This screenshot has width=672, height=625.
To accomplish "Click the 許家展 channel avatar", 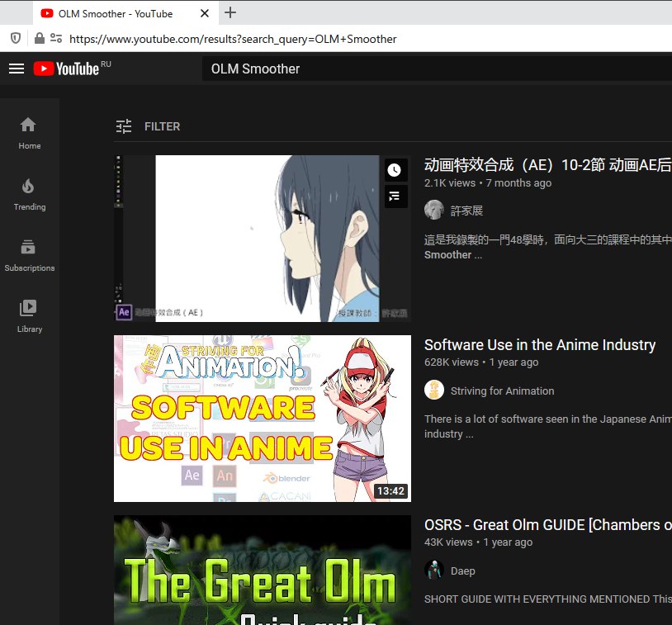I will (x=434, y=210).
